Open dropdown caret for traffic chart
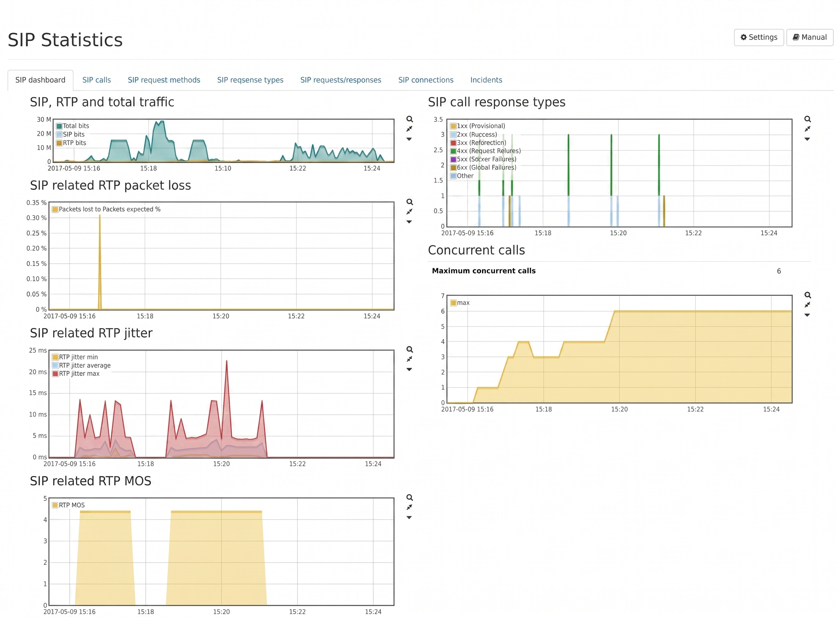This screenshot has width=840, height=617. 409,139
